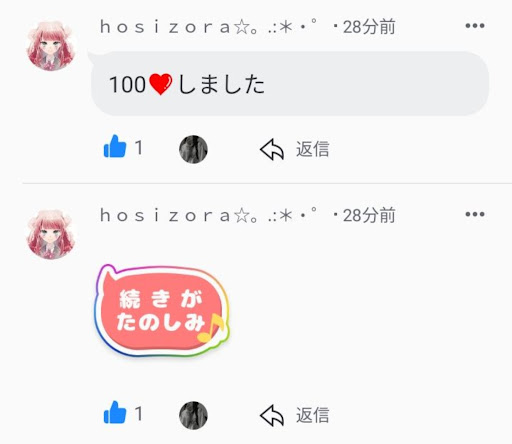View dark liker avatar under '100 しました' comment
The image size is (512, 444).
pos(193,149)
